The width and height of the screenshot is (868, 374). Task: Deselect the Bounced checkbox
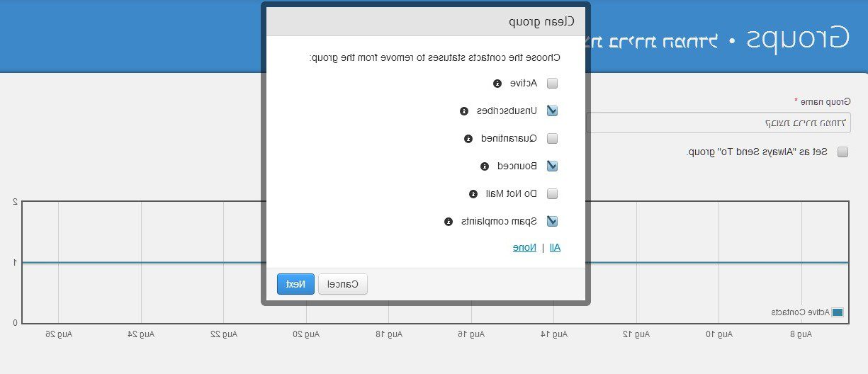click(x=553, y=166)
